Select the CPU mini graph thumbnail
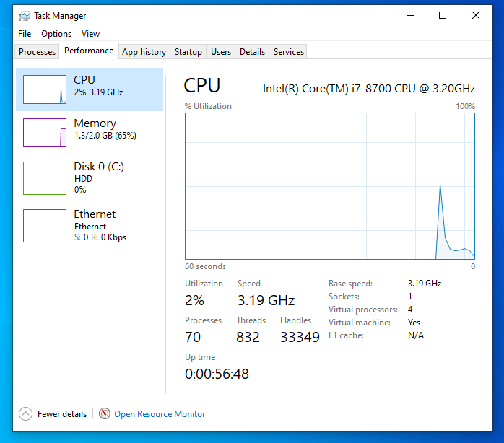 (x=45, y=89)
